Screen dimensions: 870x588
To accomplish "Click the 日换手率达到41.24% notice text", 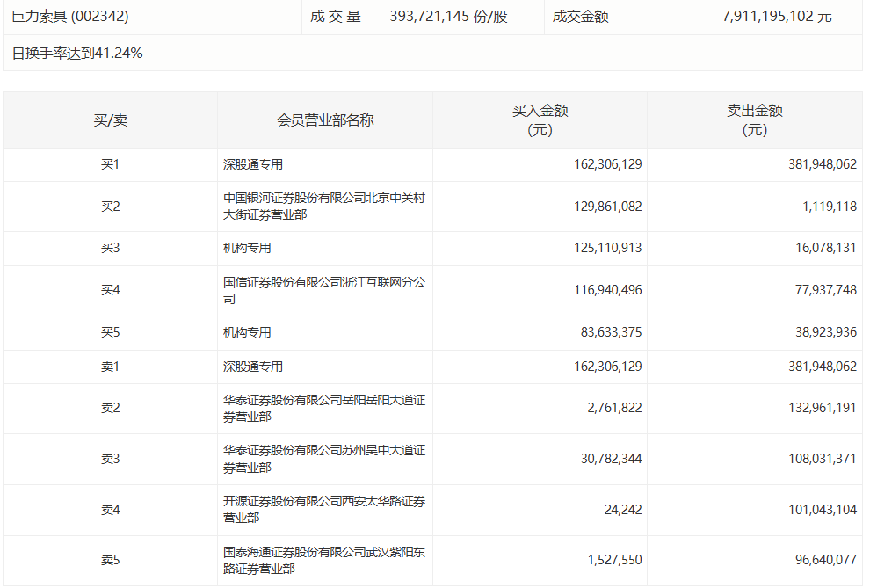I will coord(77,54).
